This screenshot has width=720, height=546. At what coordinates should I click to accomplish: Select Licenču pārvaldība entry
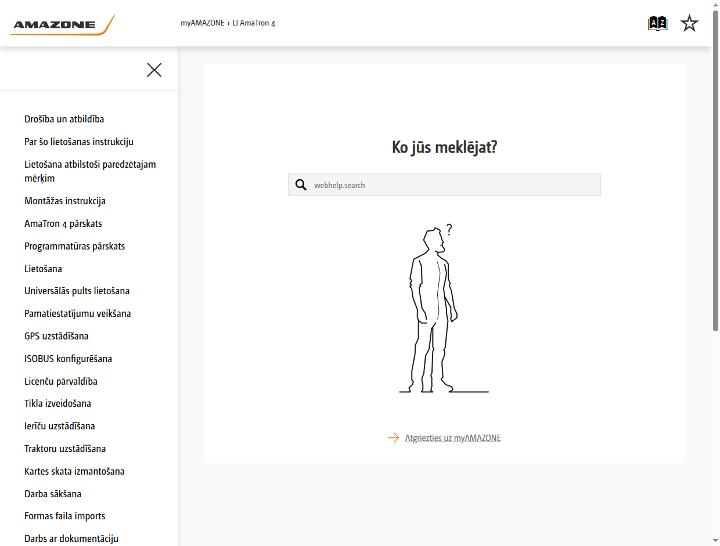(61, 381)
